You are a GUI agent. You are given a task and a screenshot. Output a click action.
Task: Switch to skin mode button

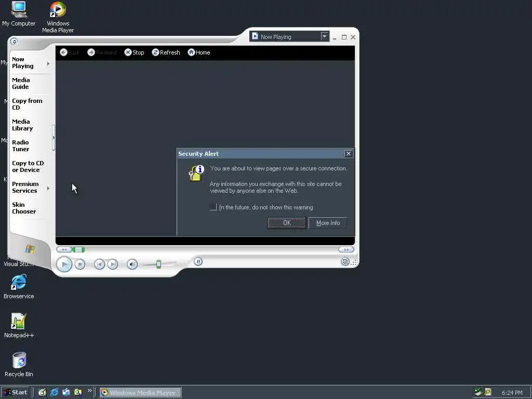(345, 262)
